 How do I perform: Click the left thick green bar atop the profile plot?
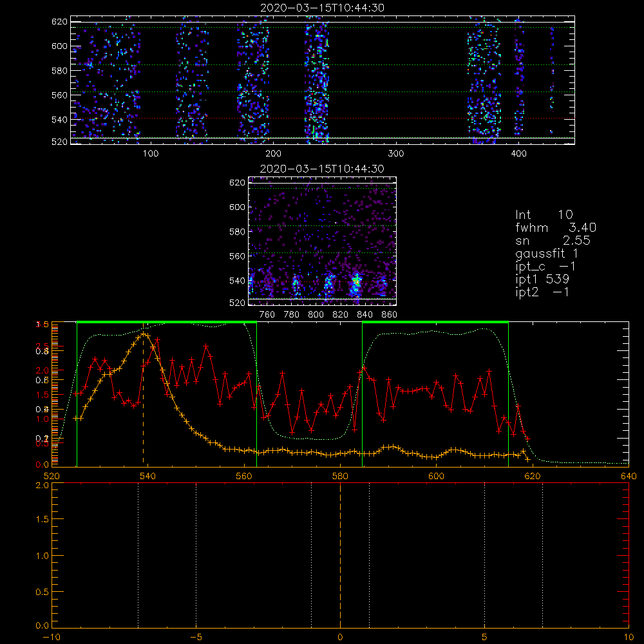tap(167, 322)
